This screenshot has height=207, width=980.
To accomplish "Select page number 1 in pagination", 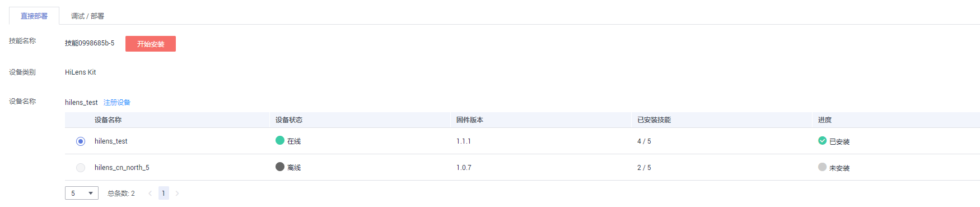I will (164, 194).
